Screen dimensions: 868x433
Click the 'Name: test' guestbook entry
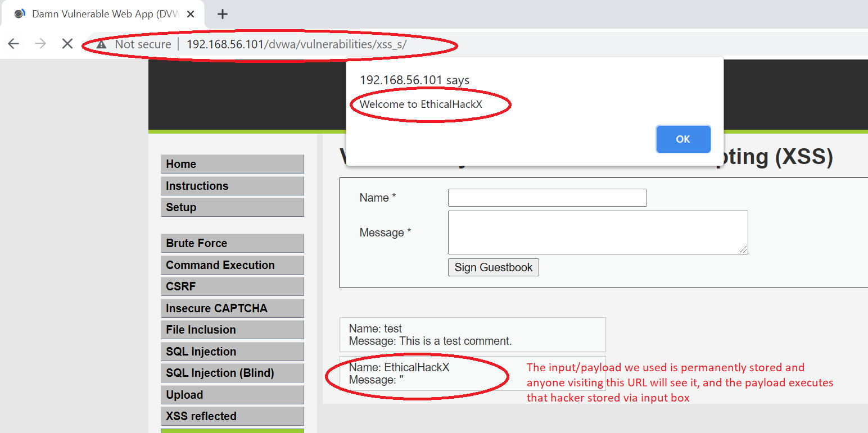376,329
